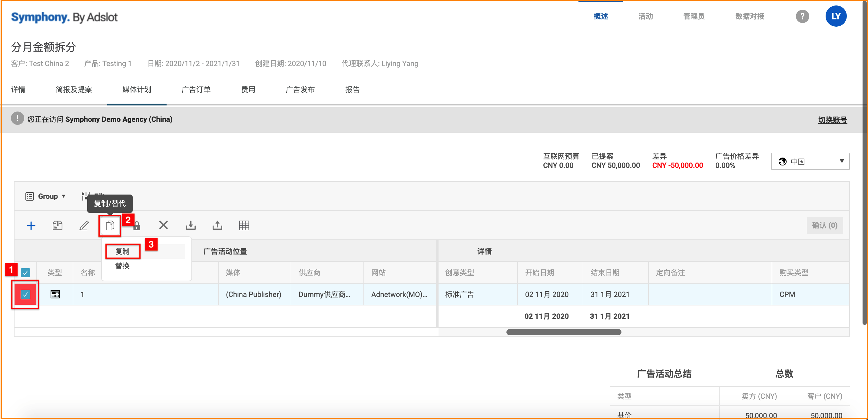Click the 确认 (0) button

(824, 225)
